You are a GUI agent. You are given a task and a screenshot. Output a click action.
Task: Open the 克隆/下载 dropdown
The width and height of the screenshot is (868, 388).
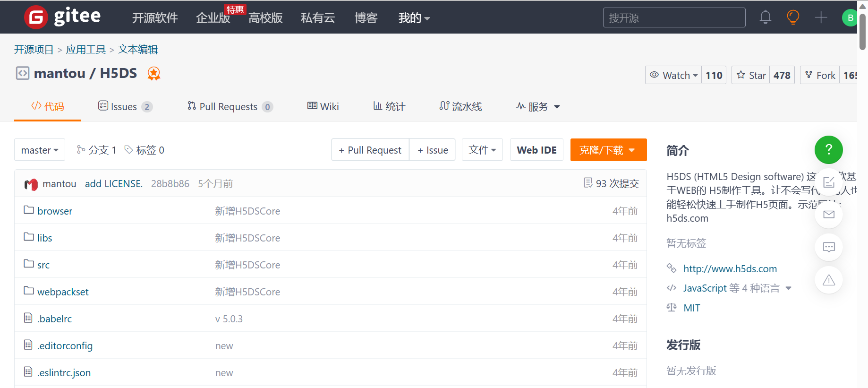[608, 150]
